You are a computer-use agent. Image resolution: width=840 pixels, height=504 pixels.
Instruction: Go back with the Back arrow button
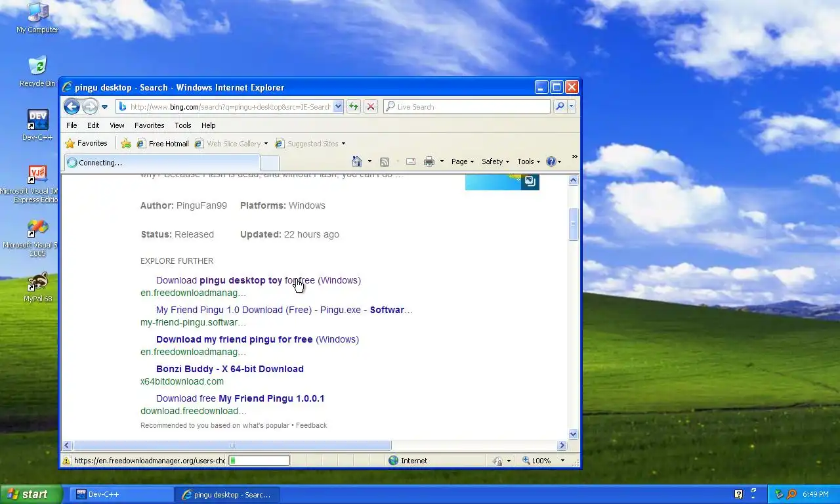click(72, 106)
